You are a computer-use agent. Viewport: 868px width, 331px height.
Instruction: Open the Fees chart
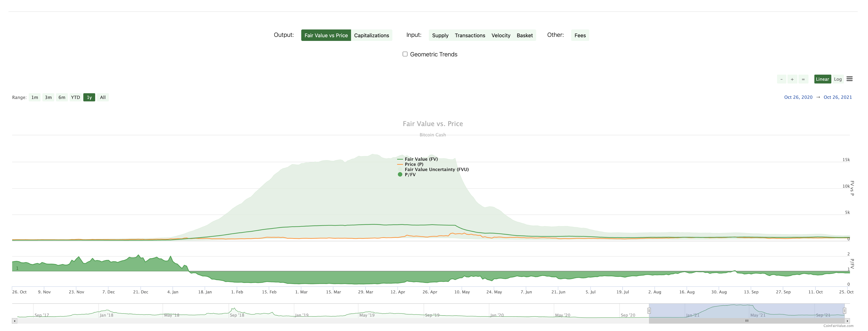point(580,35)
